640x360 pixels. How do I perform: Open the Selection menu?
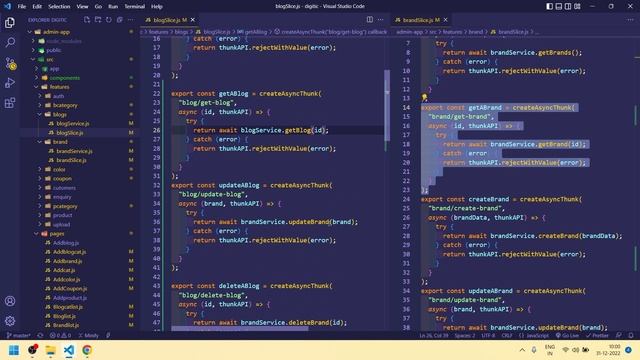(x=59, y=7)
